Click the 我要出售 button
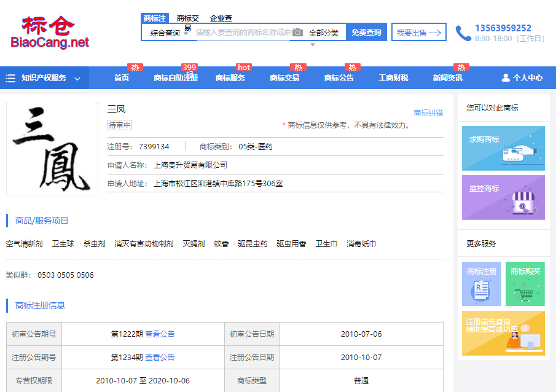Image resolution: width=556 pixels, height=392 pixels. [419, 33]
